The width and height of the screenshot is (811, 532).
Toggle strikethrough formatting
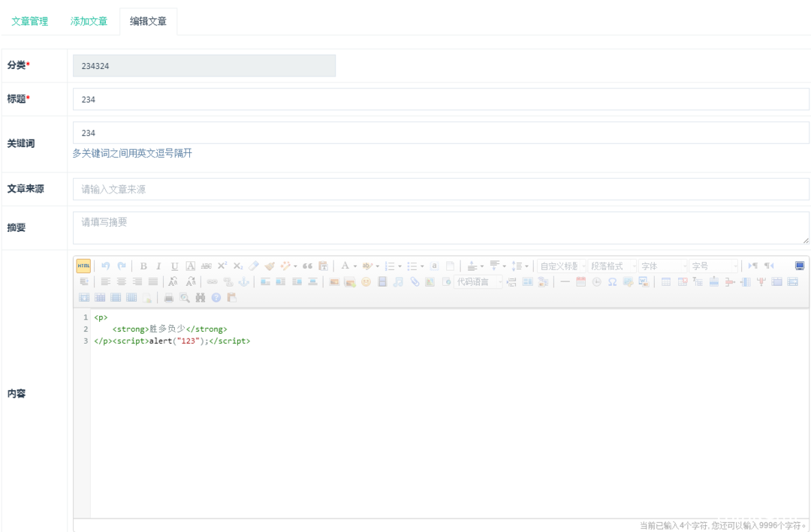coord(207,266)
